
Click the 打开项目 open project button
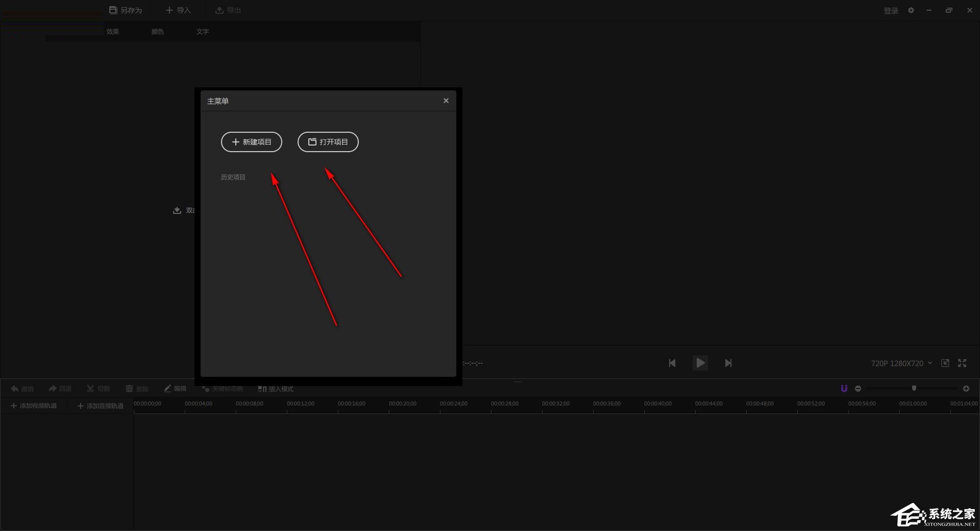pos(328,142)
